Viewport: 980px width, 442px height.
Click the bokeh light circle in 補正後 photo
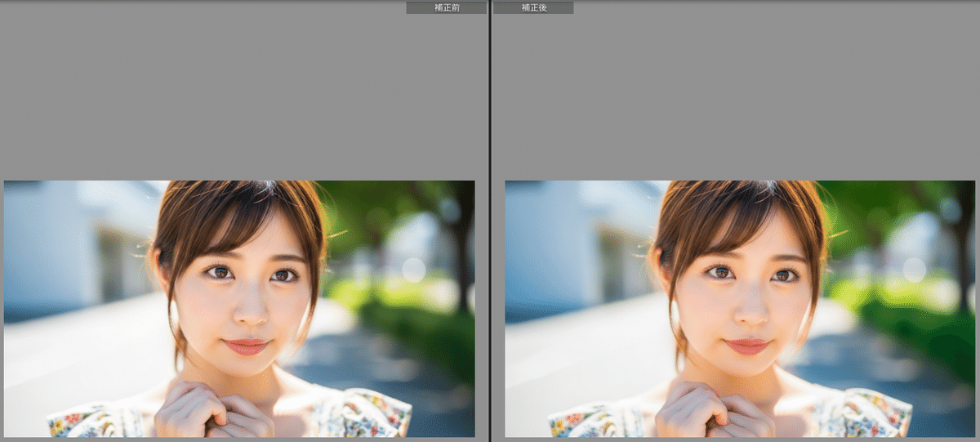coord(915,270)
